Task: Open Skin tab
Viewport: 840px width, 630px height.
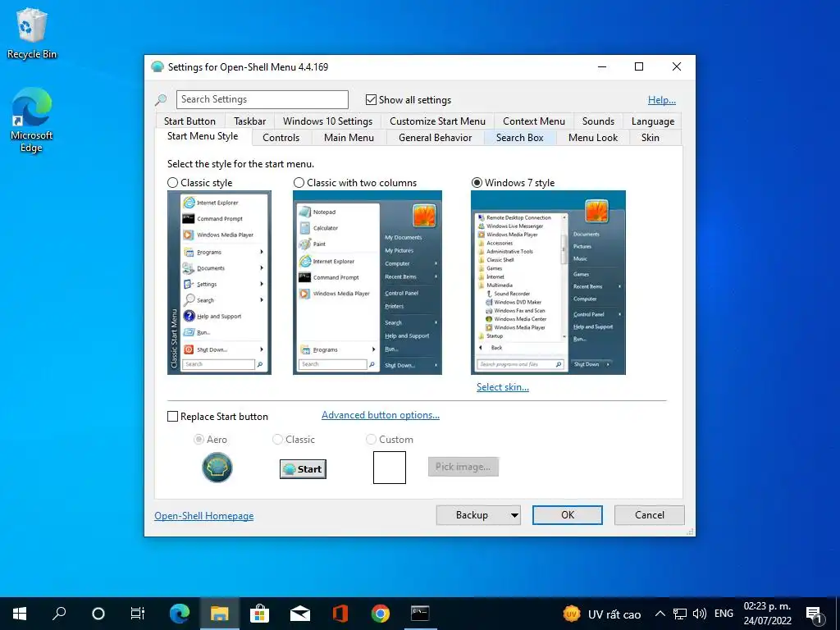Action: 650,138
